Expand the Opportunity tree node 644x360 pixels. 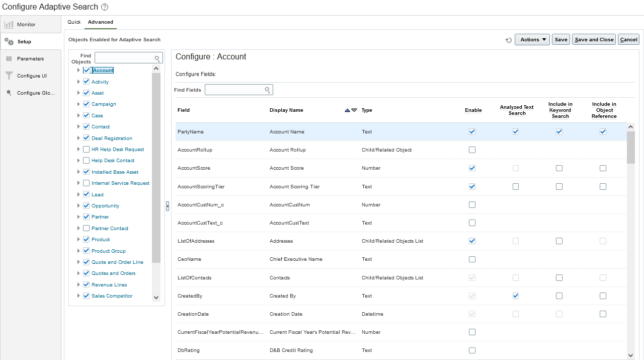[78, 205]
